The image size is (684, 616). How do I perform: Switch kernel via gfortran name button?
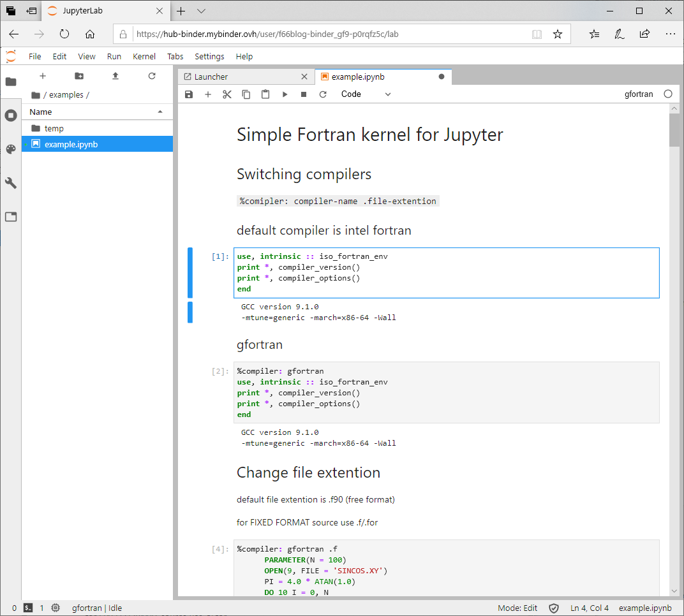(x=639, y=94)
